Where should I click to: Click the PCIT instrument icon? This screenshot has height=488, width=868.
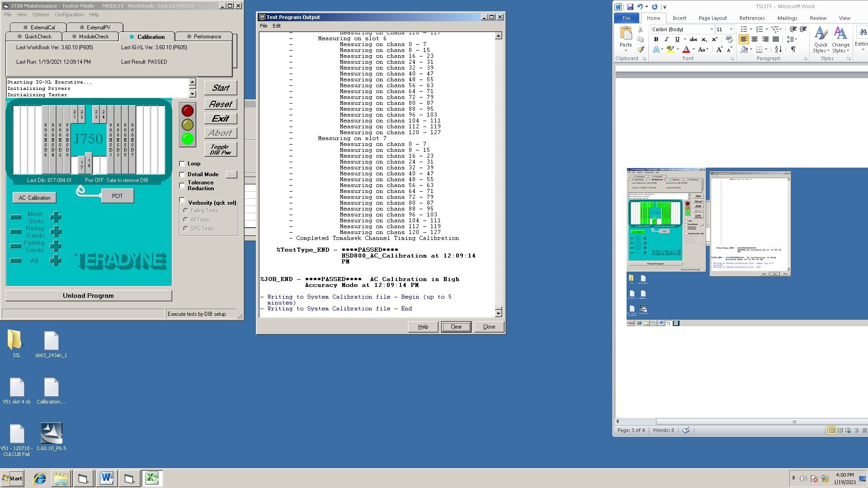(x=118, y=196)
